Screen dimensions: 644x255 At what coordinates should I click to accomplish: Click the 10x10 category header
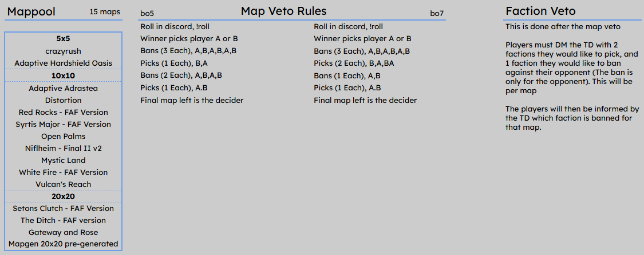pos(63,76)
